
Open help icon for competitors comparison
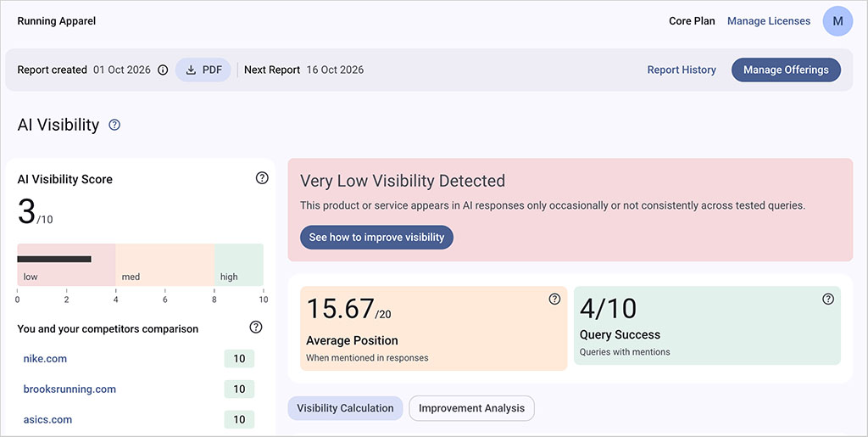click(x=256, y=327)
